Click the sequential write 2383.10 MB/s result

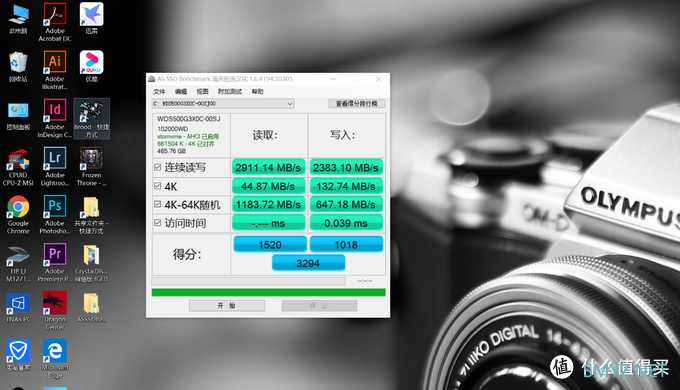tap(346, 168)
